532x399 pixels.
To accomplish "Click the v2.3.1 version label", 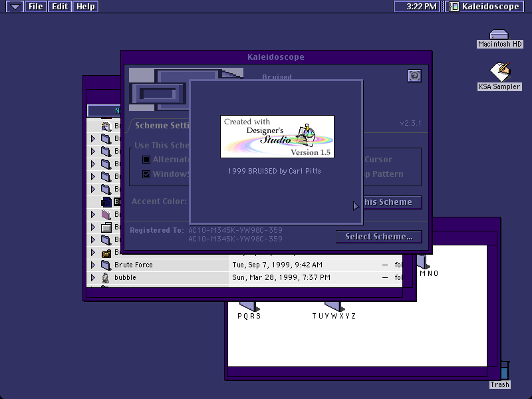I will coord(410,123).
